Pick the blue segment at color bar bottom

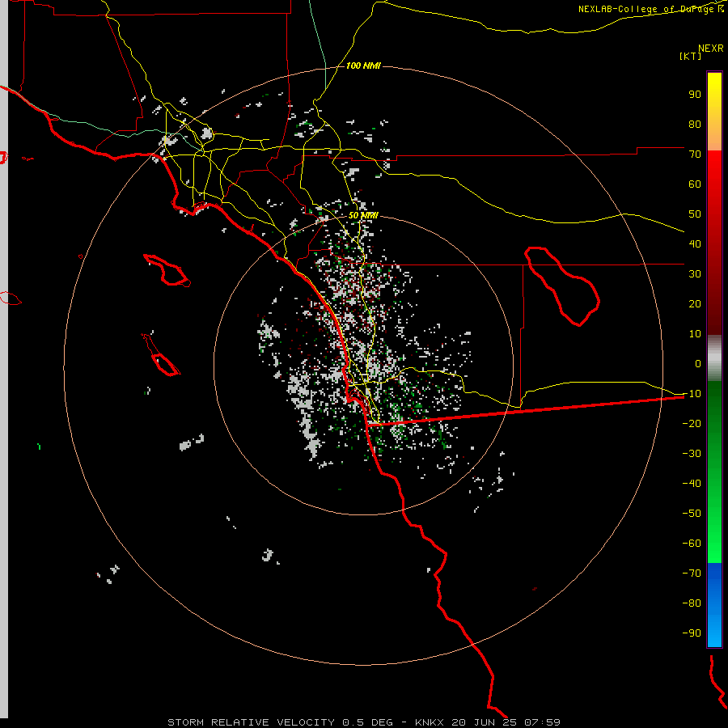click(x=714, y=603)
